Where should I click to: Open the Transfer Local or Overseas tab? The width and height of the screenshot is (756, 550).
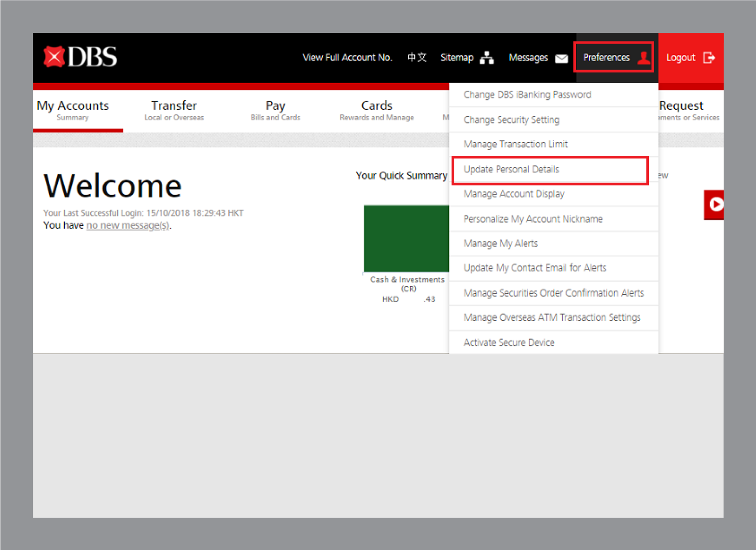[x=174, y=110]
